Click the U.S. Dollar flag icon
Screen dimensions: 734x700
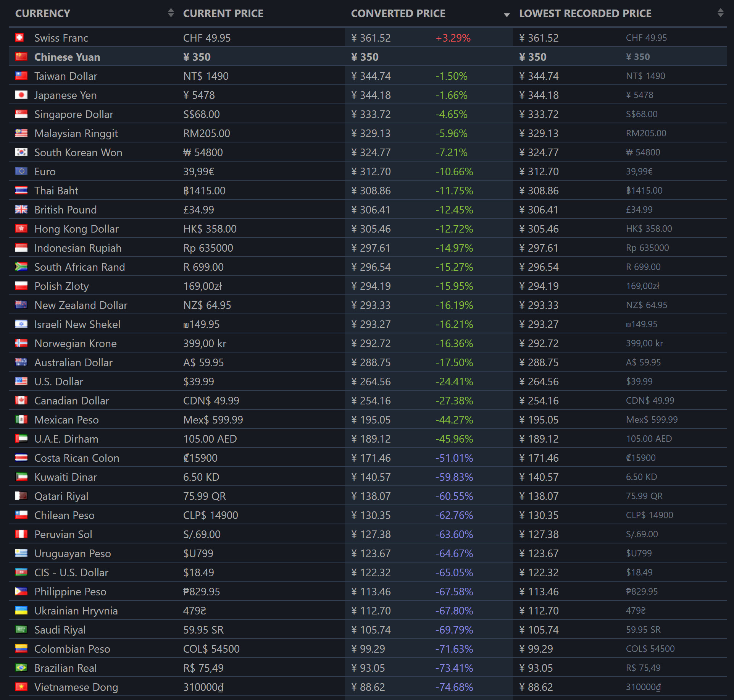pyautogui.click(x=21, y=381)
